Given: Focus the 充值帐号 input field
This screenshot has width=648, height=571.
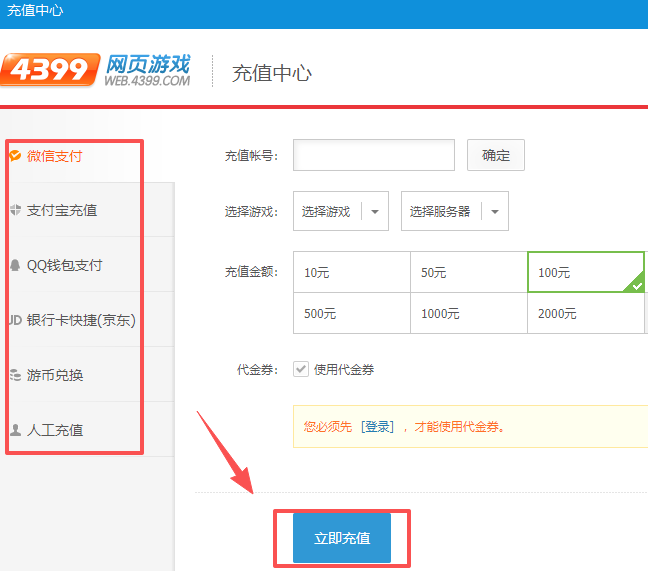Looking at the screenshot, I should click(373, 155).
